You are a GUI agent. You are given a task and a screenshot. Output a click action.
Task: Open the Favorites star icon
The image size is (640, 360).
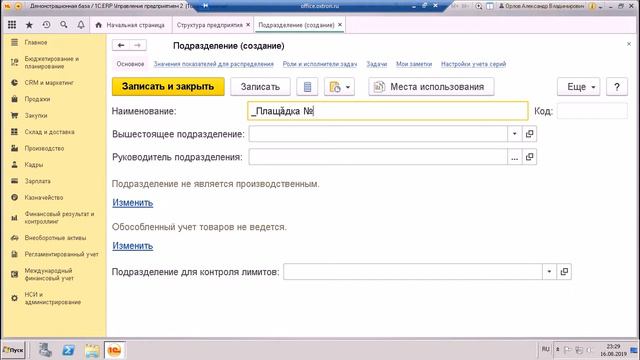point(29,25)
